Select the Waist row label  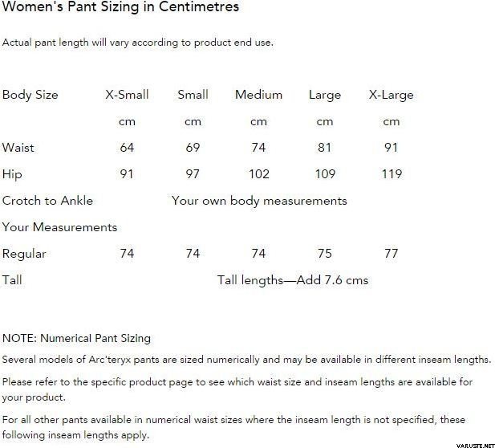coord(18,148)
